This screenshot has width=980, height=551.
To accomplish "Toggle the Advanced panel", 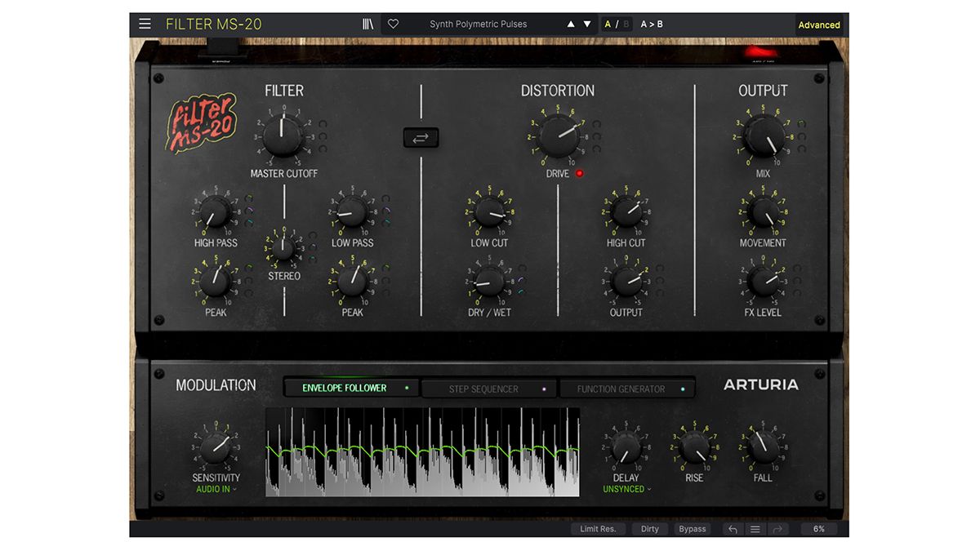I will (x=819, y=24).
